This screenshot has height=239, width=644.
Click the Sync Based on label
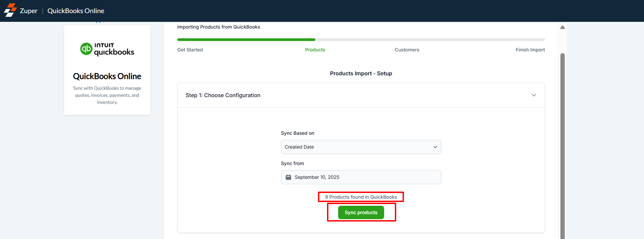tap(297, 133)
